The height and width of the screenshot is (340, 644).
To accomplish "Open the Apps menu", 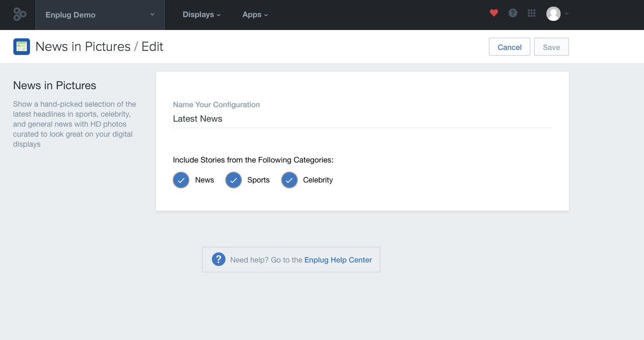I will [x=255, y=15].
